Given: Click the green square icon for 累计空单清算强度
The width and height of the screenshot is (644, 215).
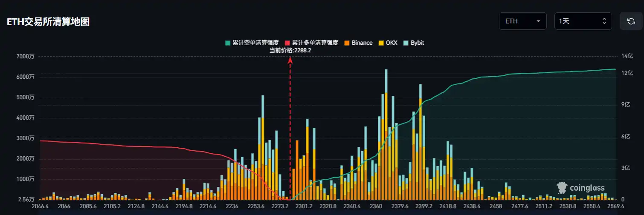Looking at the screenshot, I should 228,43.
